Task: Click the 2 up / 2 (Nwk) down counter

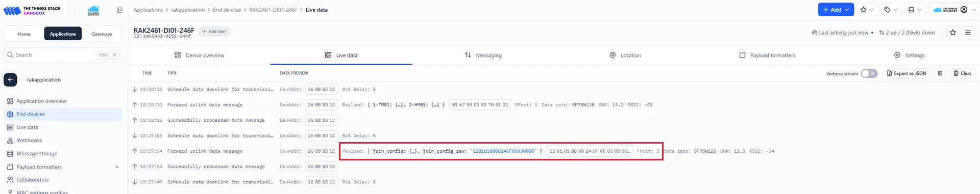Action: (x=907, y=33)
